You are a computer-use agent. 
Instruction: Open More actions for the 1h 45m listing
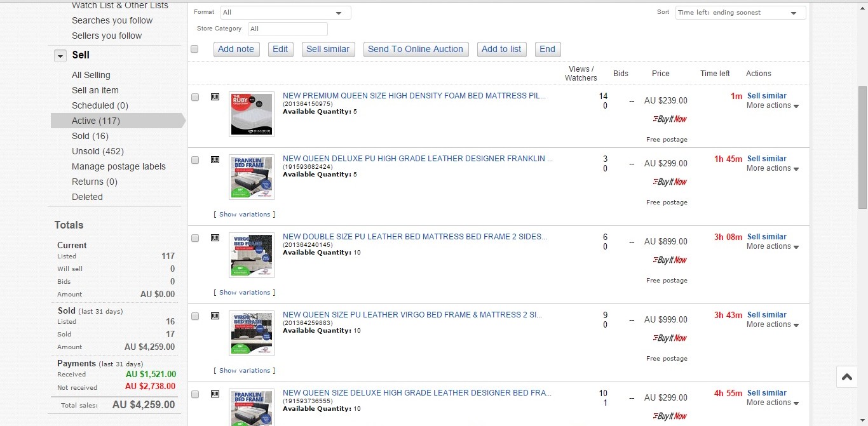(773, 169)
